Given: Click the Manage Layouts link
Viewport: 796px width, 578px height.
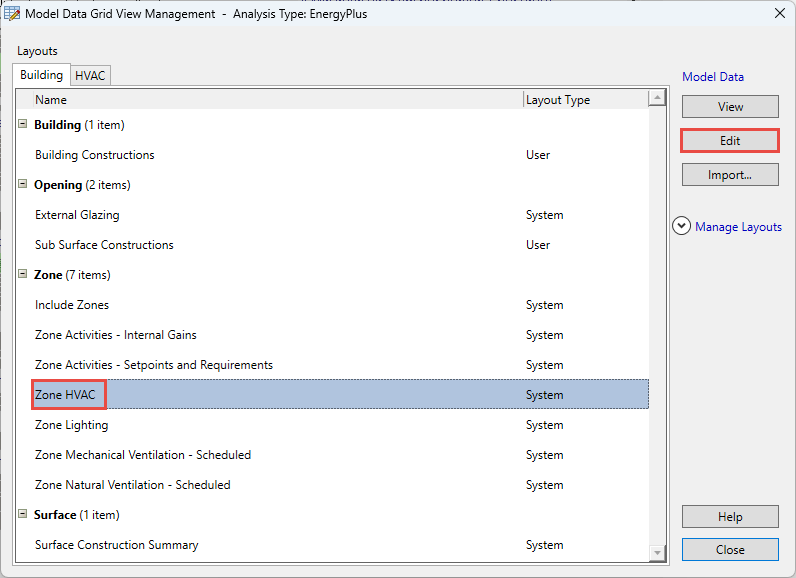Looking at the screenshot, I should pyautogui.click(x=738, y=227).
